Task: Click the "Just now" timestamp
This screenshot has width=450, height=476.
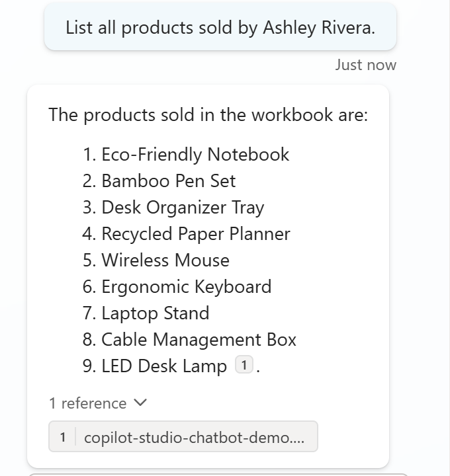Action: click(x=365, y=65)
